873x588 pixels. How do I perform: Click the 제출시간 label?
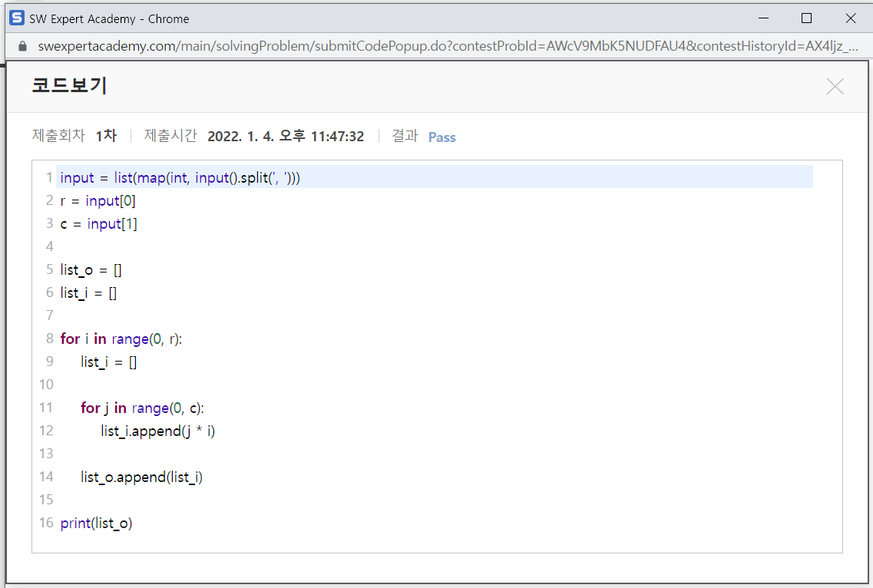point(170,135)
